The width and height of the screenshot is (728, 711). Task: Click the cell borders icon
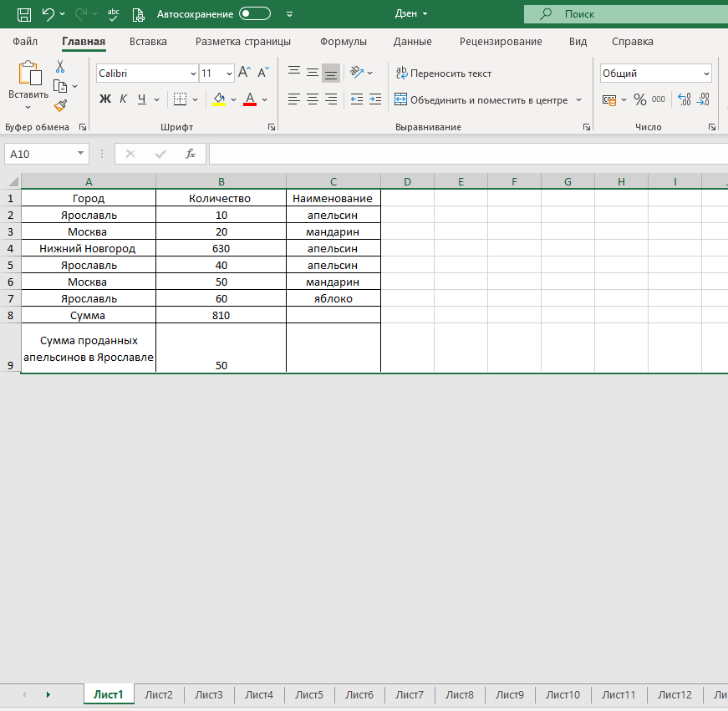tap(181, 99)
